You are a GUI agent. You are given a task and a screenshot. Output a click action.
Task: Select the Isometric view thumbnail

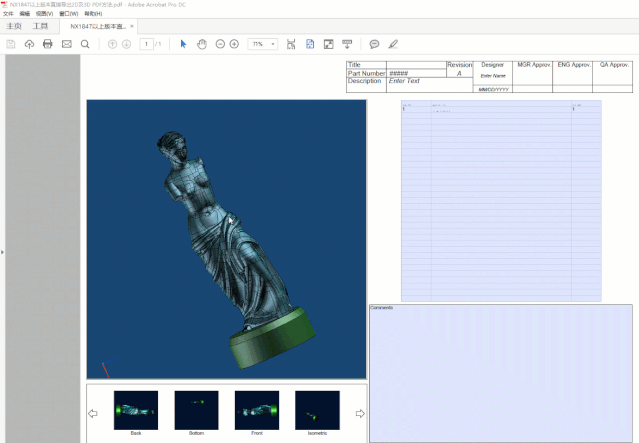[x=317, y=410]
